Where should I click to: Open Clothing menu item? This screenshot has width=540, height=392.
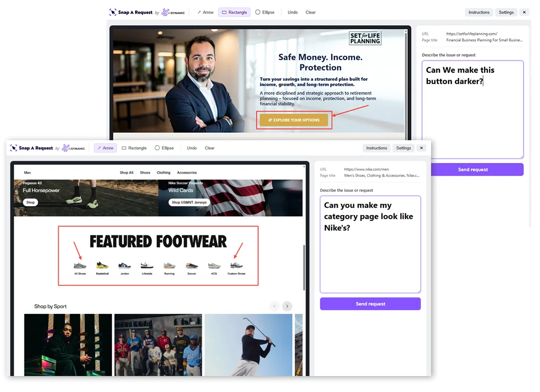tap(164, 173)
